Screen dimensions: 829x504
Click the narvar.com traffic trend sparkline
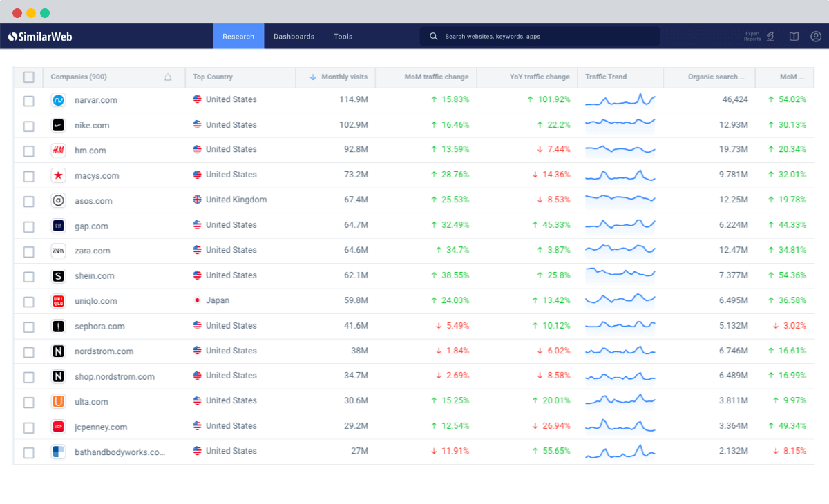[620, 100]
